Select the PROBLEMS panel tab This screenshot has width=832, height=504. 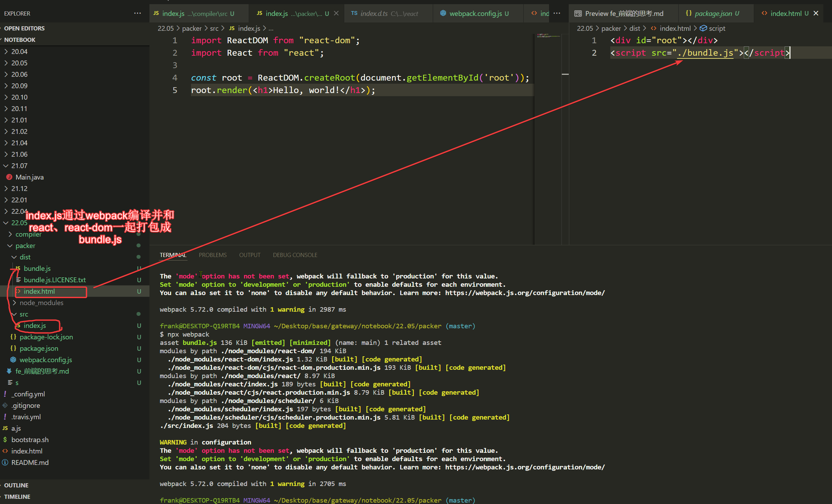(x=212, y=255)
